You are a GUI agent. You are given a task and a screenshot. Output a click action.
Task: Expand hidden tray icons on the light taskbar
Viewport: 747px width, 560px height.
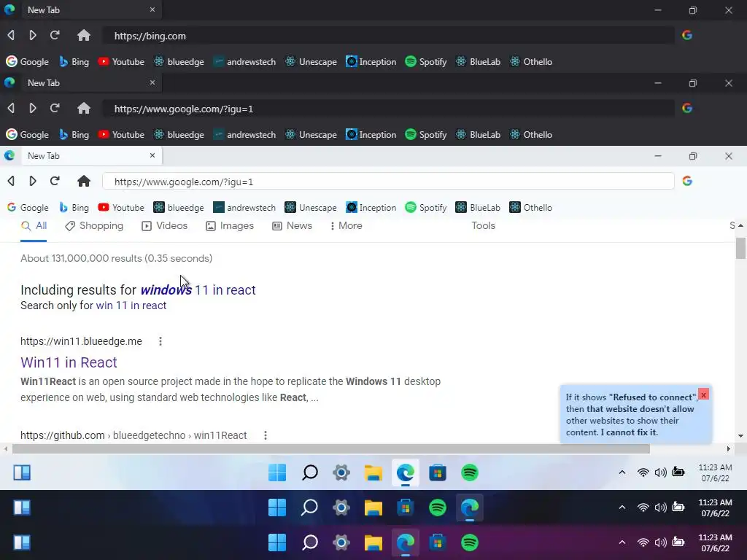tap(622, 472)
